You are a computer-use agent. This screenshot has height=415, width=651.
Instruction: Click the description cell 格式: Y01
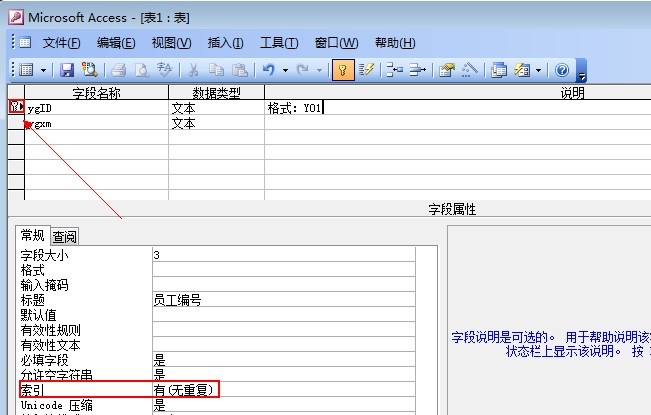[458, 108]
